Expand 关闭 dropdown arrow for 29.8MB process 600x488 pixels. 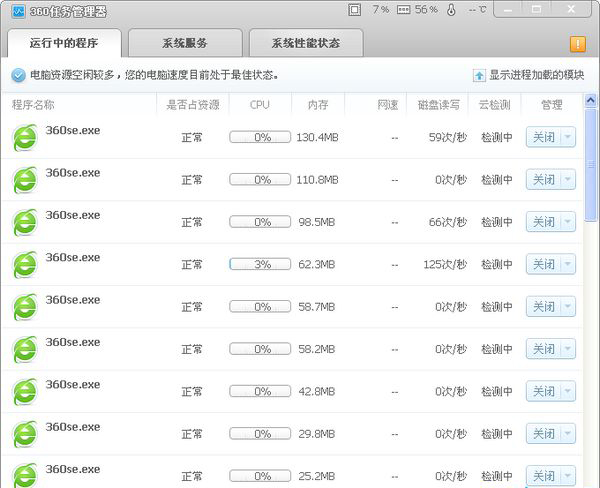[568, 434]
